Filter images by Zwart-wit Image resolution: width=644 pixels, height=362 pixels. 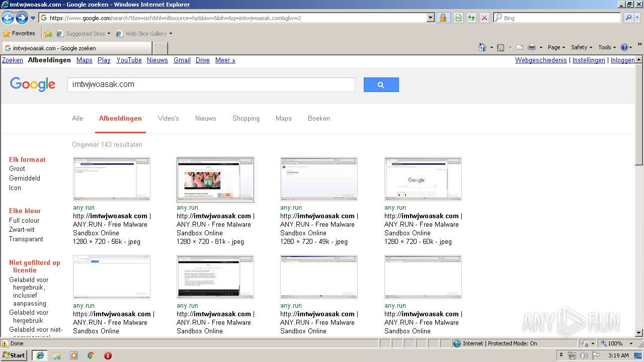[x=22, y=230]
